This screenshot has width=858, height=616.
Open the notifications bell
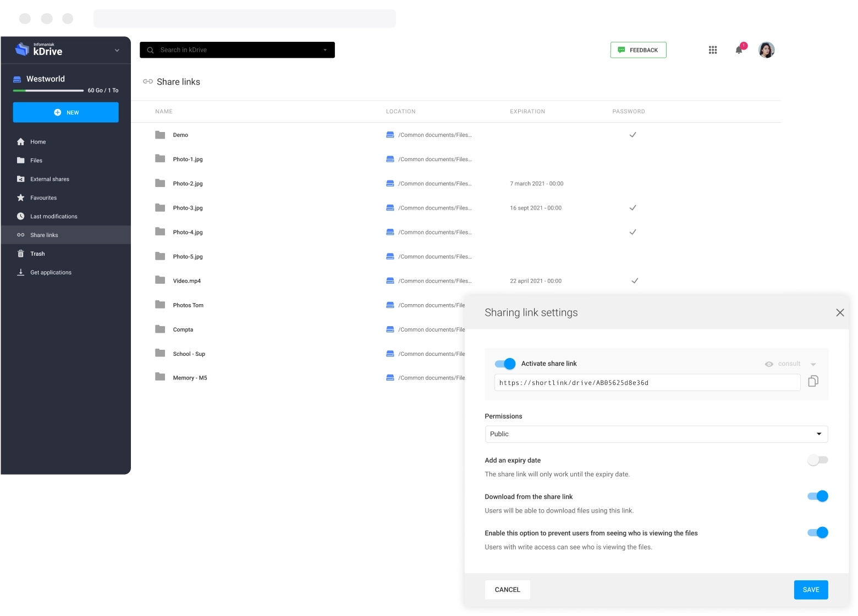coord(739,50)
